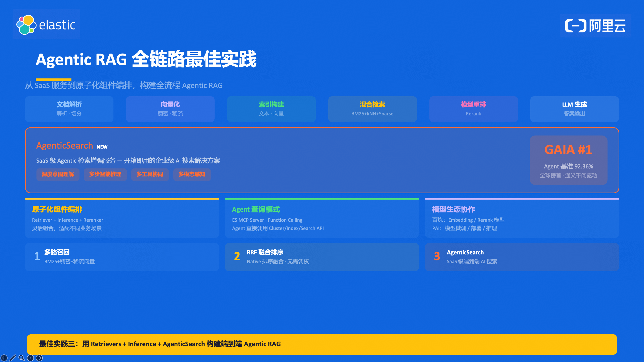This screenshot has width=644, height=362.
Task: Select the LLM 生成 card
Action: click(x=575, y=109)
